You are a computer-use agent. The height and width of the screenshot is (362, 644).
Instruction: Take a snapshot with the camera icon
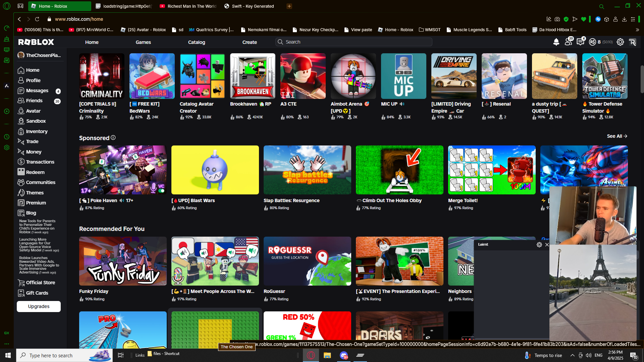pyautogui.click(x=557, y=19)
